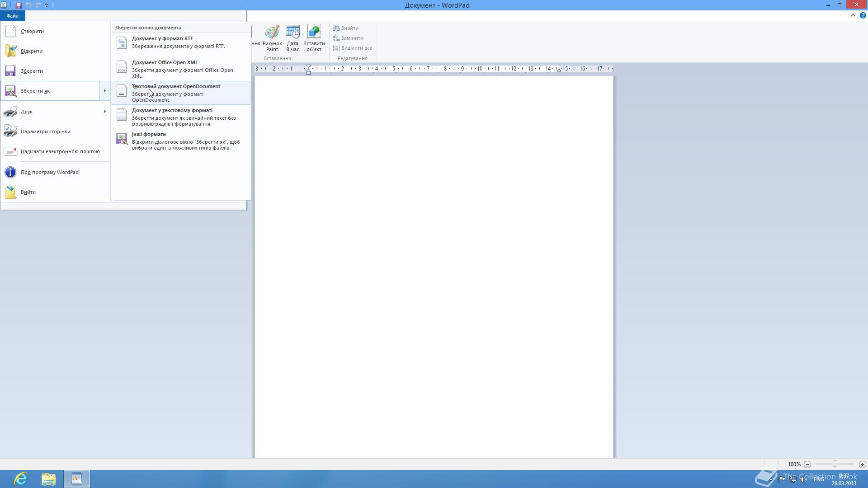Click the WordPad taskbar button
Viewport: 868px width, 488px height.
(x=77, y=479)
